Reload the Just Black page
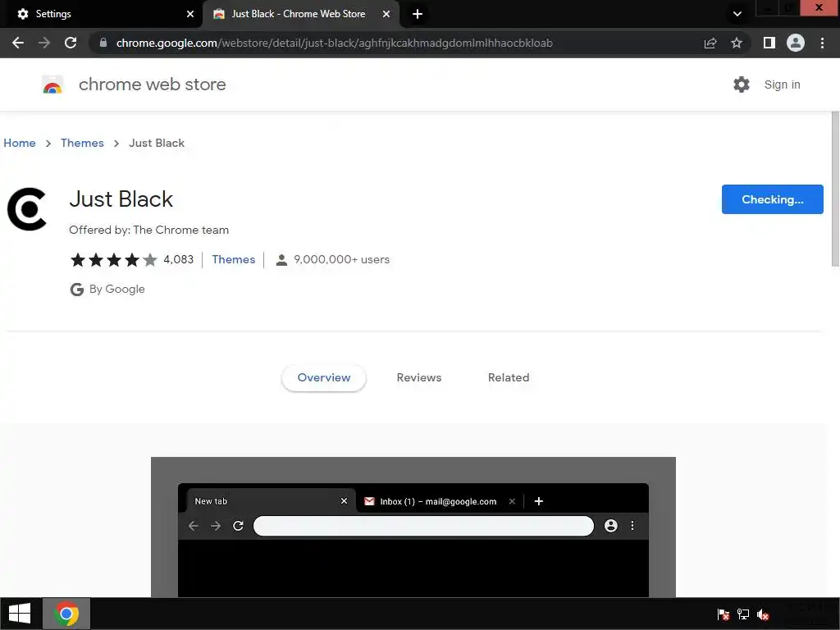This screenshot has width=840, height=630. coord(71,43)
